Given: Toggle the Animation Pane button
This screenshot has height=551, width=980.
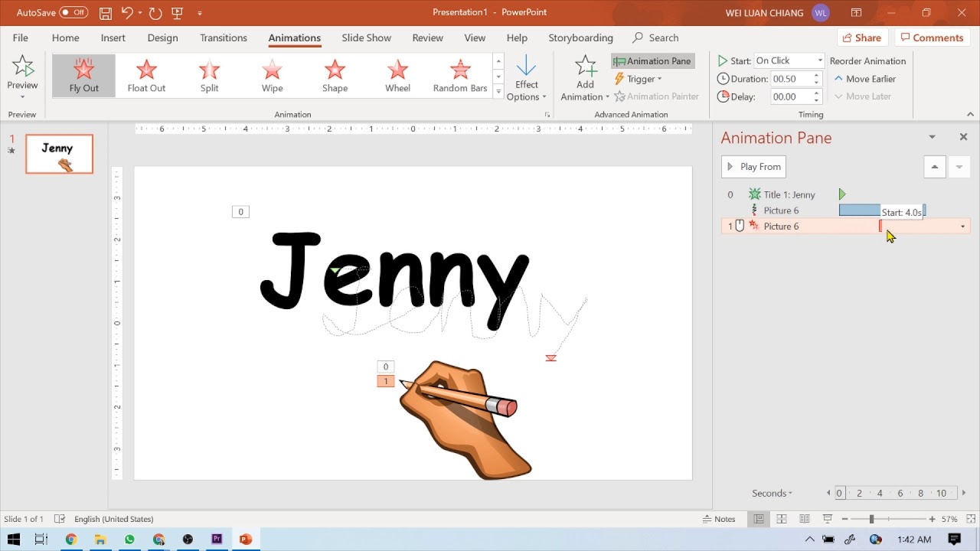Looking at the screenshot, I should pos(652,61).
